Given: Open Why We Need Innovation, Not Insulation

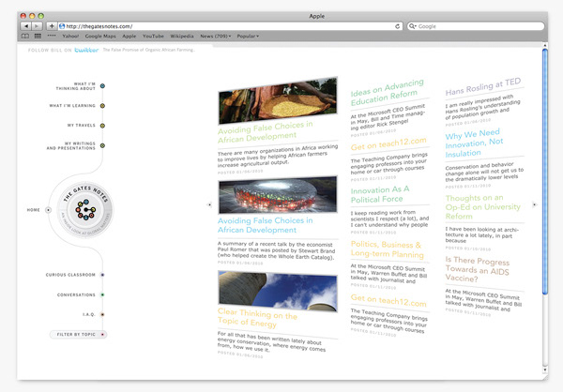Looking at the screenshot, I should 474,143.
